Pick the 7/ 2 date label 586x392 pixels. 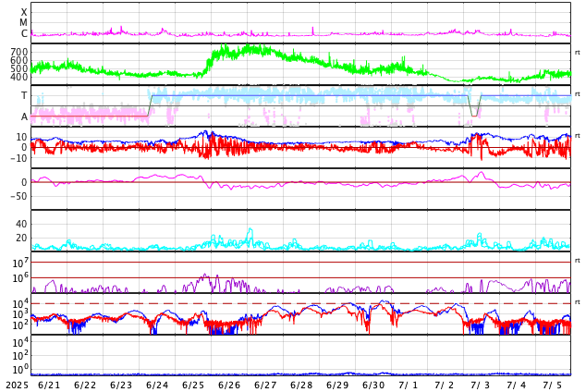click(x=445, y=386)
